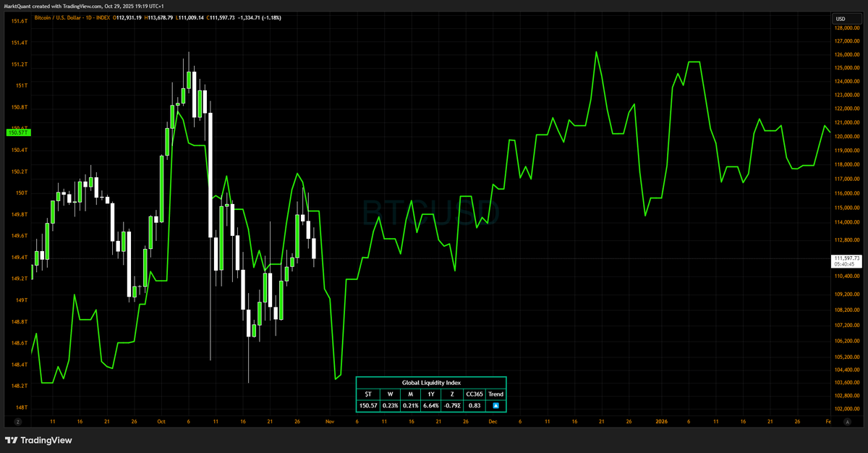Image resolution: width=868 pixels, height=453 pixels.
Task: Click the Dec label on time axis
Action: 493,420
